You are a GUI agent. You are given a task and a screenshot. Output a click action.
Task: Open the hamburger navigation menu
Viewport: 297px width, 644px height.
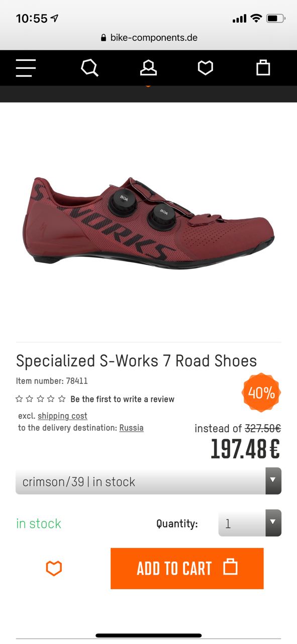tap(26, 68)
